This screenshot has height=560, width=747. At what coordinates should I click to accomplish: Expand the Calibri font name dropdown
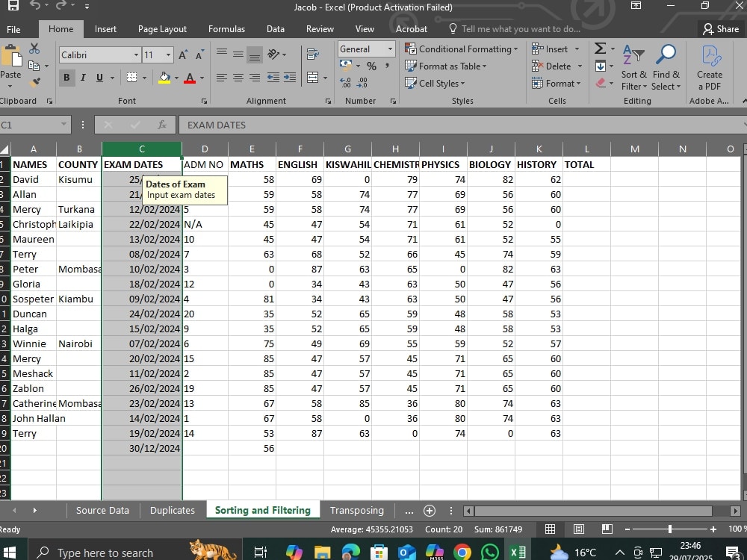pyautogui.click(x=136, y=55)
